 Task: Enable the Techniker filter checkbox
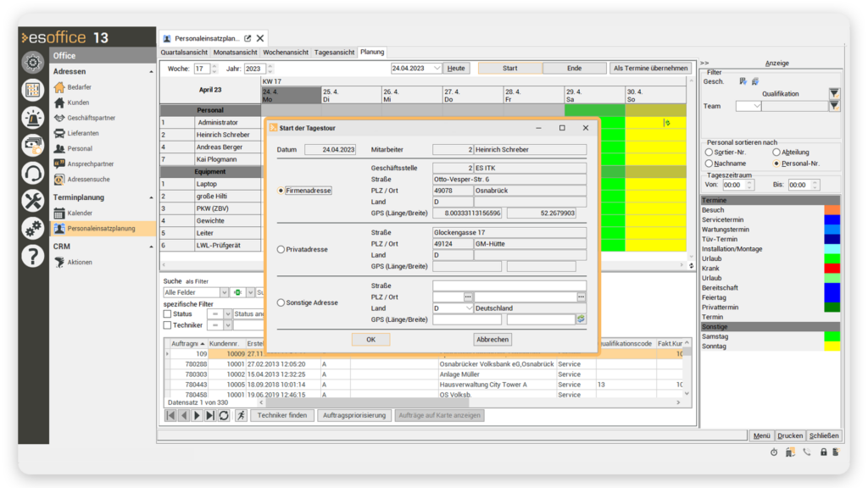167,325
